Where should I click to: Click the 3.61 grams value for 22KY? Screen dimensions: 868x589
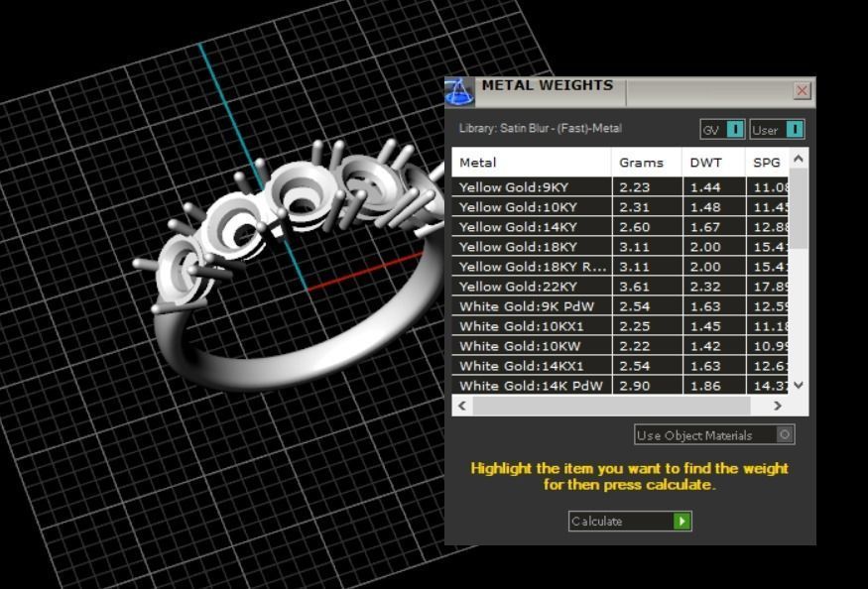[635, 287]
